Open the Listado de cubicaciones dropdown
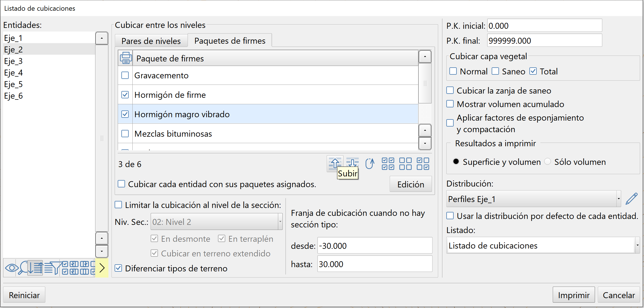This screenshot has height=308, width=644. tap(638, 245)
